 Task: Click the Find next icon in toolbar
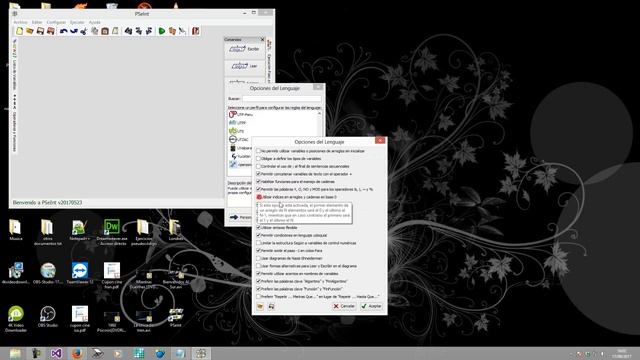149,31
